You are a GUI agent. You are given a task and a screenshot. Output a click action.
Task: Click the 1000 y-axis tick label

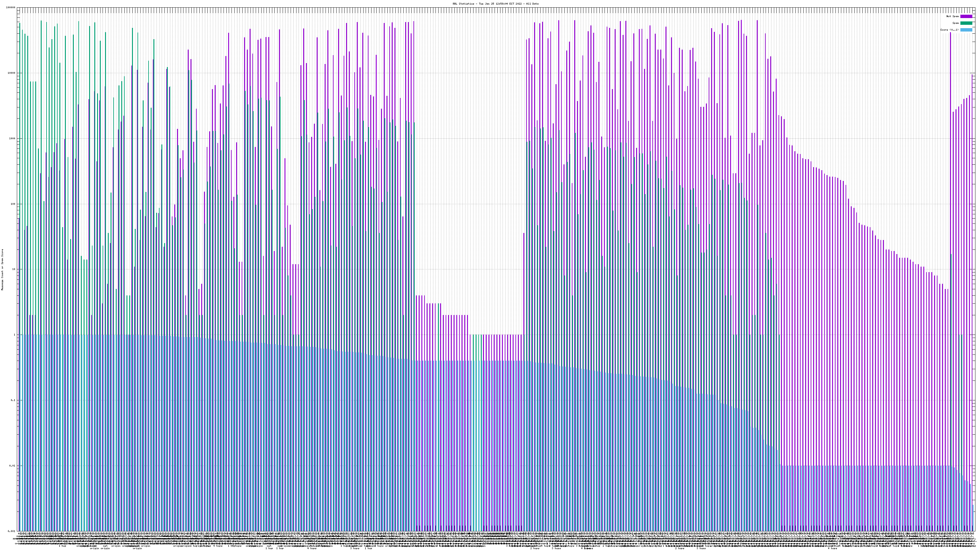[x=13, y=138]
